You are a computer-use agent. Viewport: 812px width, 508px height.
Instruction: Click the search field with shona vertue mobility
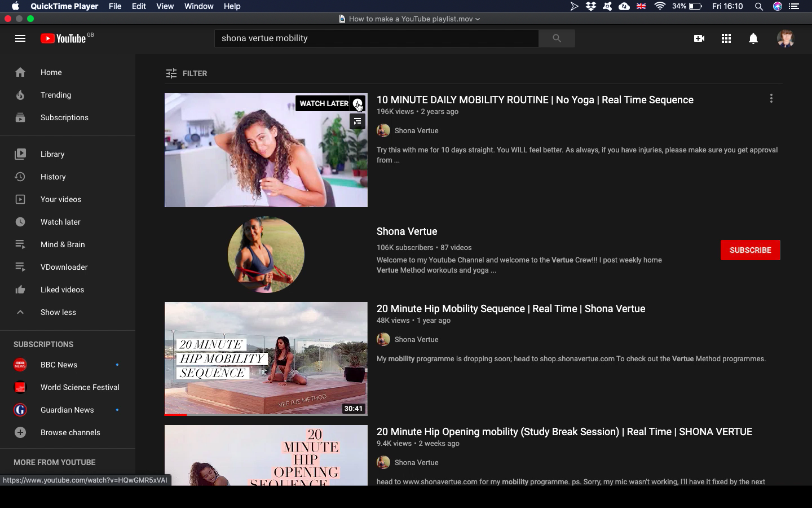[377, 38]
